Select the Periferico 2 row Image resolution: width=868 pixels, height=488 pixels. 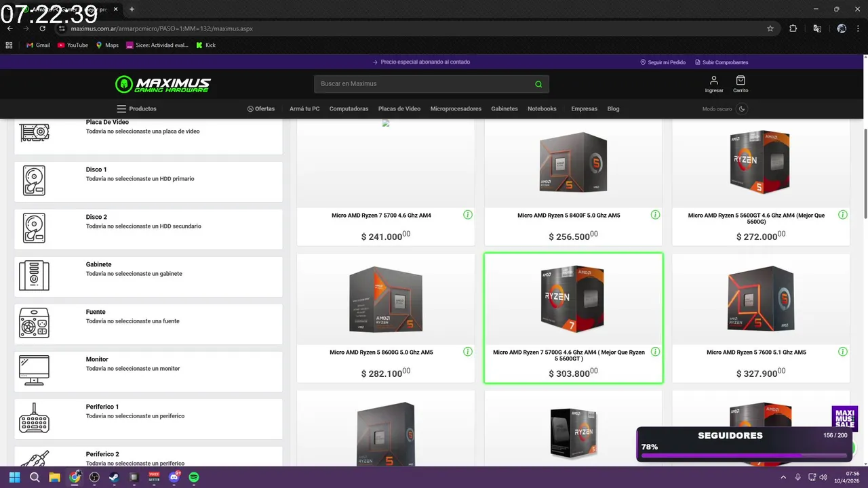149,456
